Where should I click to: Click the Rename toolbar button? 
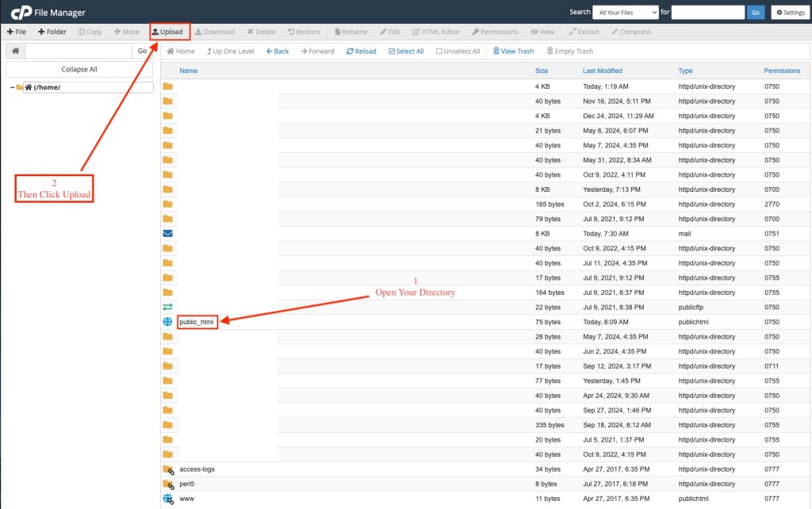[351, 32]
